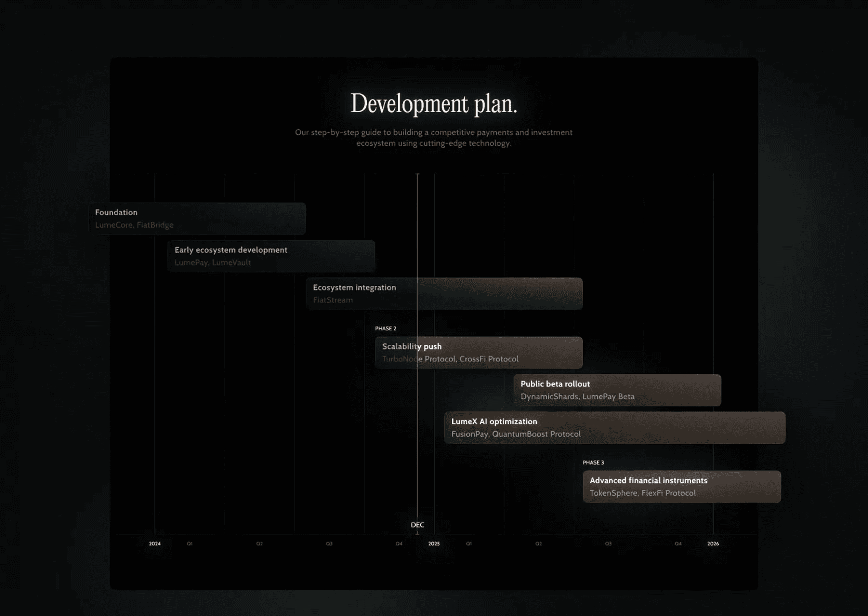Select the Public beta rollout bar
This screenshot has height=616, width=868.
[617, 390]
